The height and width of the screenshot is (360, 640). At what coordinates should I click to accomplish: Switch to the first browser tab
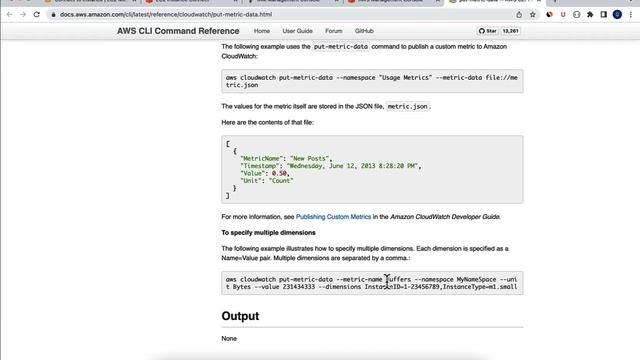click(90, 2)
